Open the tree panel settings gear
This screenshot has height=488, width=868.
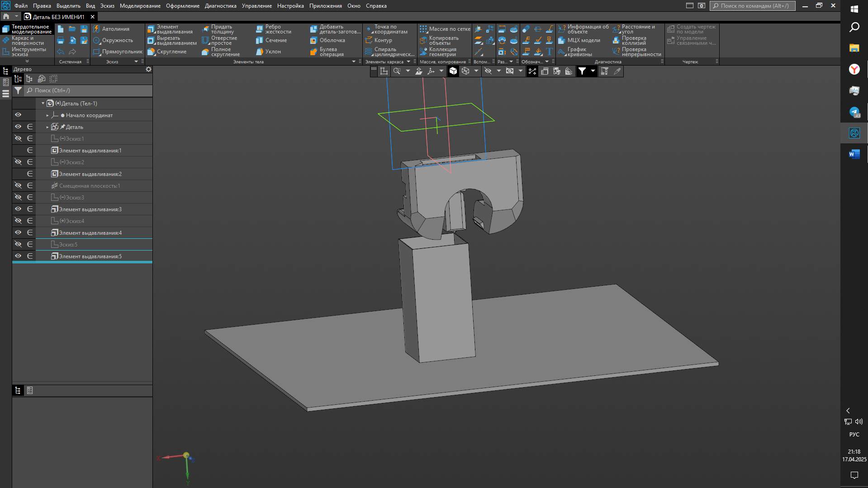click(x=148, y=69)
